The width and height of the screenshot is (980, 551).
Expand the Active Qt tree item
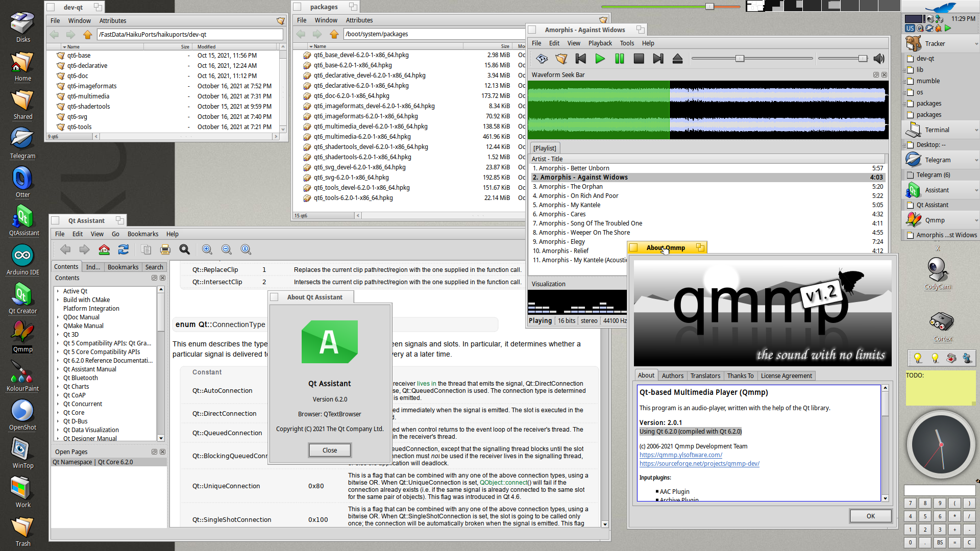58,291
